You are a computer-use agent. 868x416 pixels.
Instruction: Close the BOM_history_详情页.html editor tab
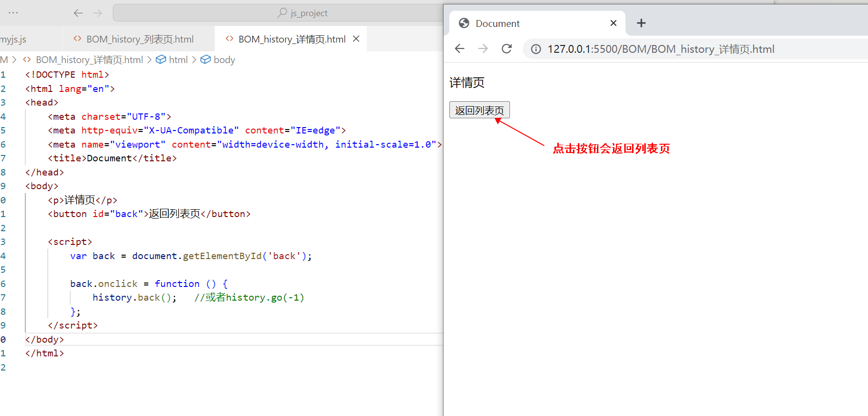[356, 39]
